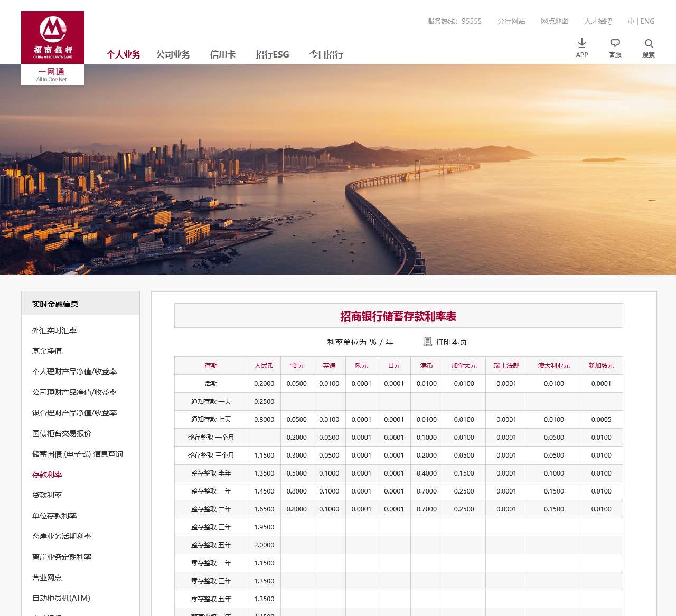Open 贷款利率 in the sidebar
The height and width of the screenshot is (616, 676).
[x=47, y=495]
